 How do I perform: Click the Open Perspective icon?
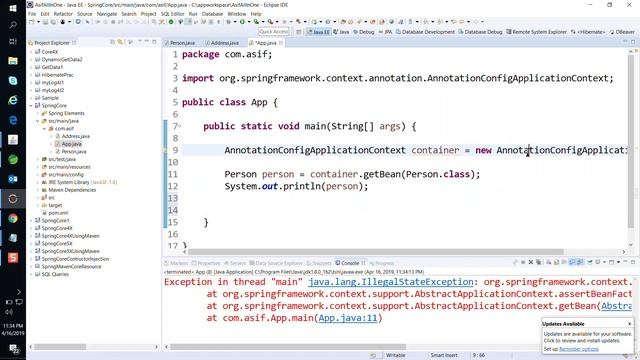(x=299, y=31)
